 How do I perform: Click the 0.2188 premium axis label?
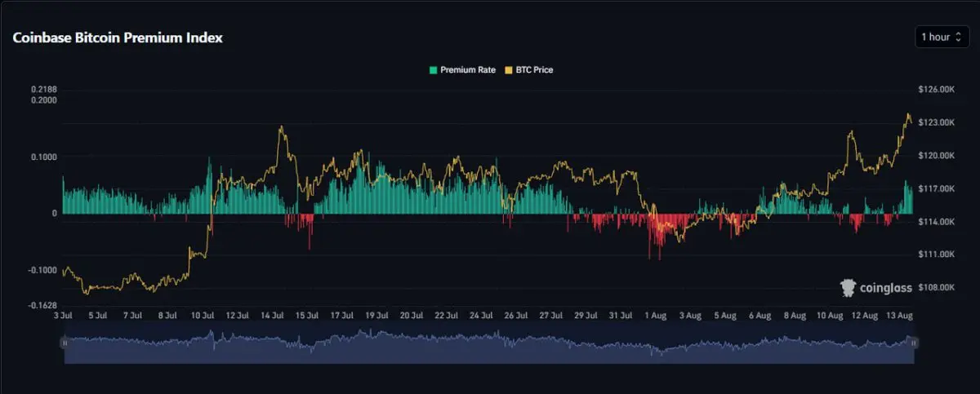(43, 89)
